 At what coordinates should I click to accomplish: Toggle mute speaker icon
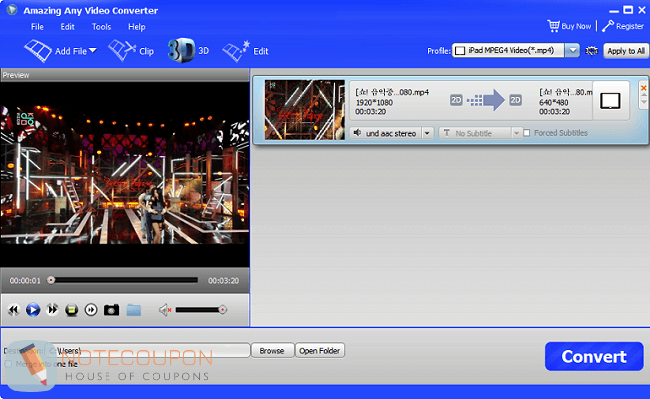(165, 310)
